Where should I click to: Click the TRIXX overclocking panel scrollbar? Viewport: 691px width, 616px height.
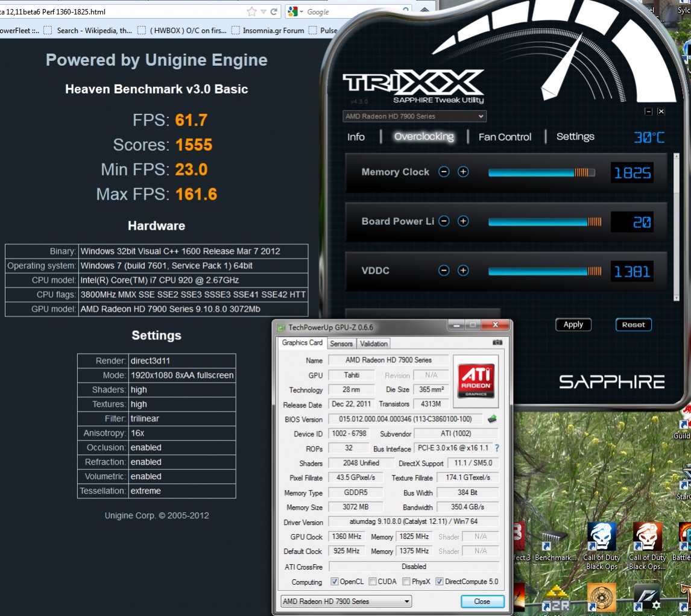pos(677,227)
